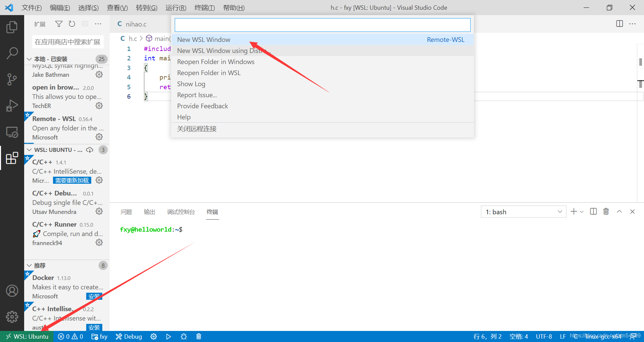Open the Extensions view icon

click(x=12, y=158)
